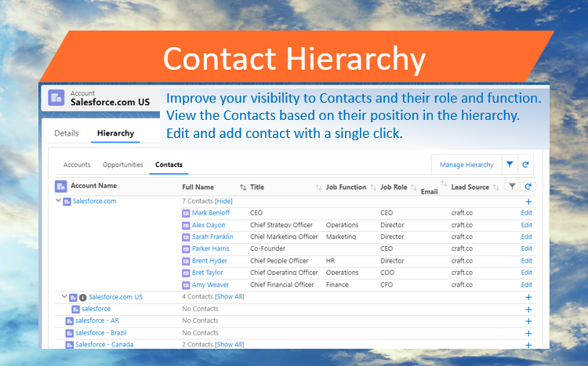The image size is (588, 366).
Task: Click the plus icon for salesforce - Brazil
Action: click(x=528, y=333)
